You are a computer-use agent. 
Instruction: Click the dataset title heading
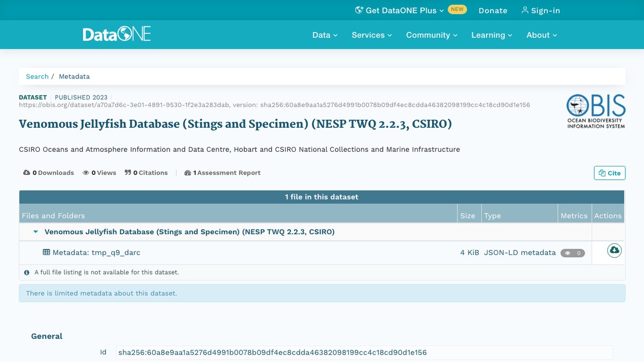[235, 124]
